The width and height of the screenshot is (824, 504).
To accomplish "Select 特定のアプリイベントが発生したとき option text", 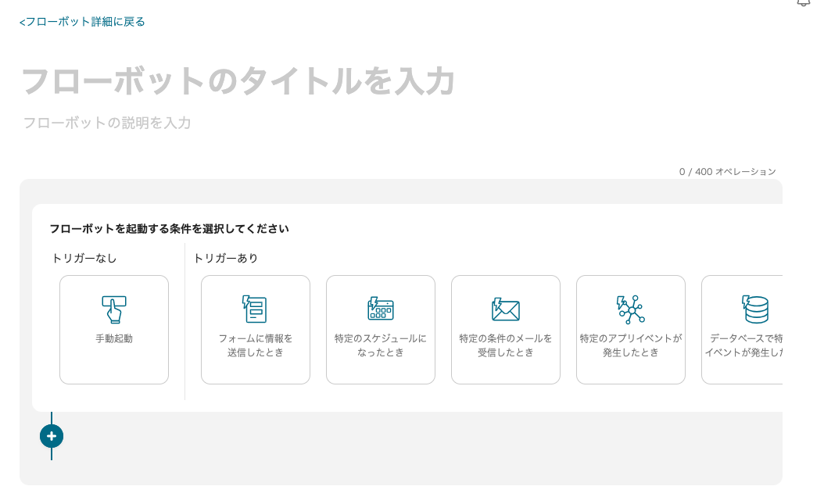I will 630,345.
